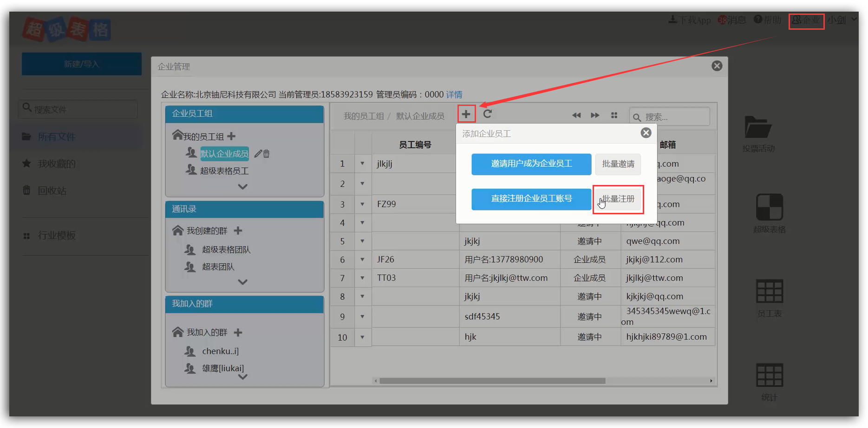Open row 7 dropdown arrow
Viewport: 868px width, 428px height.
362,278
